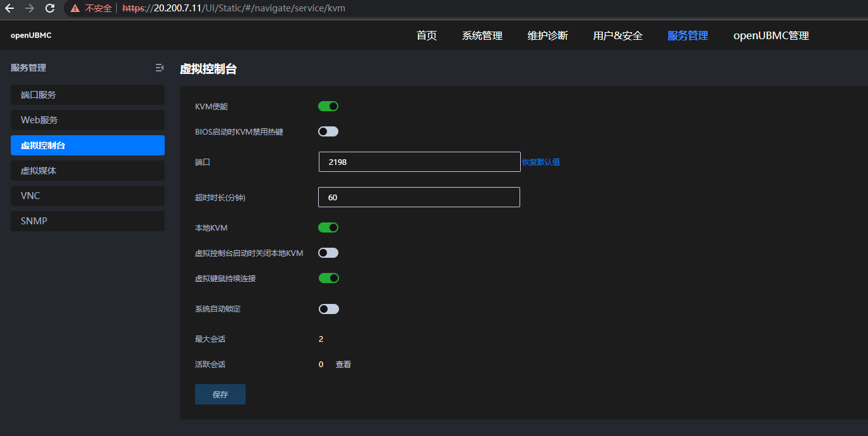Reload the page with refresh icon
The image size is (868, 436).
tap(50, 9)
